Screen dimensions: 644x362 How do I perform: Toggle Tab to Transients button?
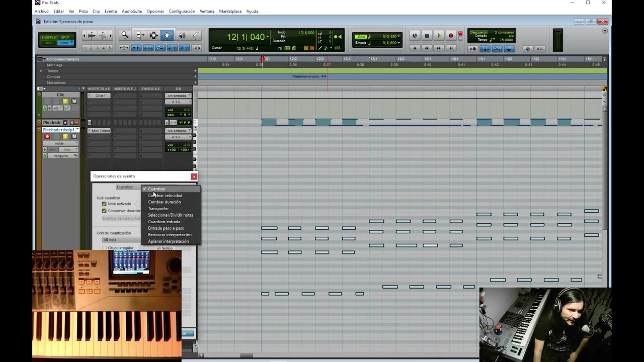136,48
